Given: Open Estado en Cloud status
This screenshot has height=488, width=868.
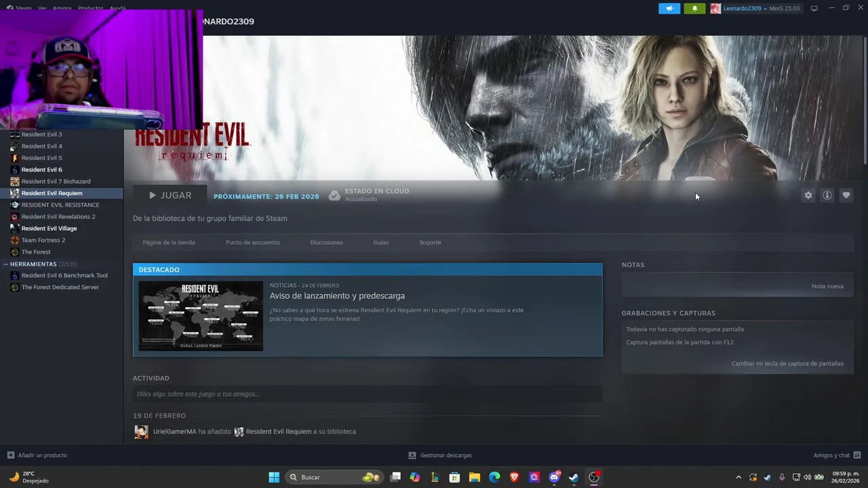Looking at the screenshot, I should click(x=369, y=195).
